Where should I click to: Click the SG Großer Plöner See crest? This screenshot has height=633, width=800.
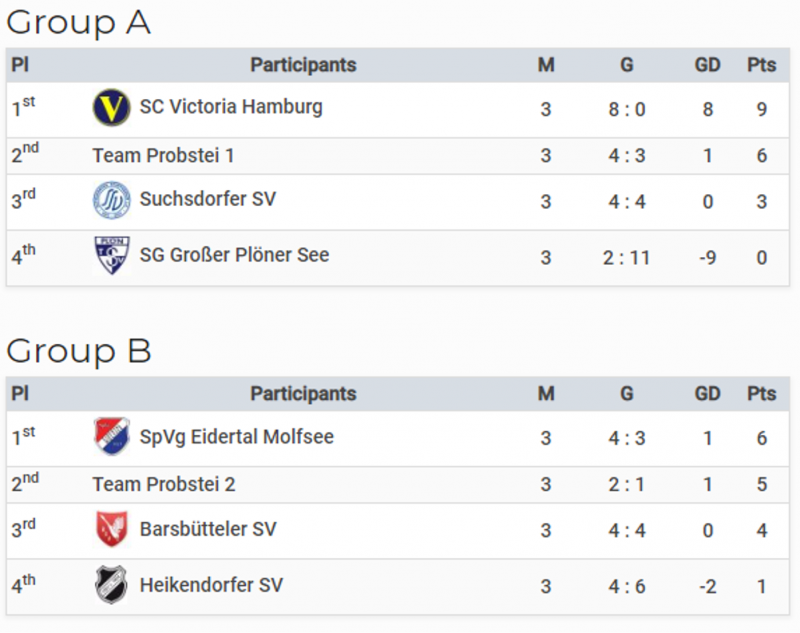(x=112, y=256)
